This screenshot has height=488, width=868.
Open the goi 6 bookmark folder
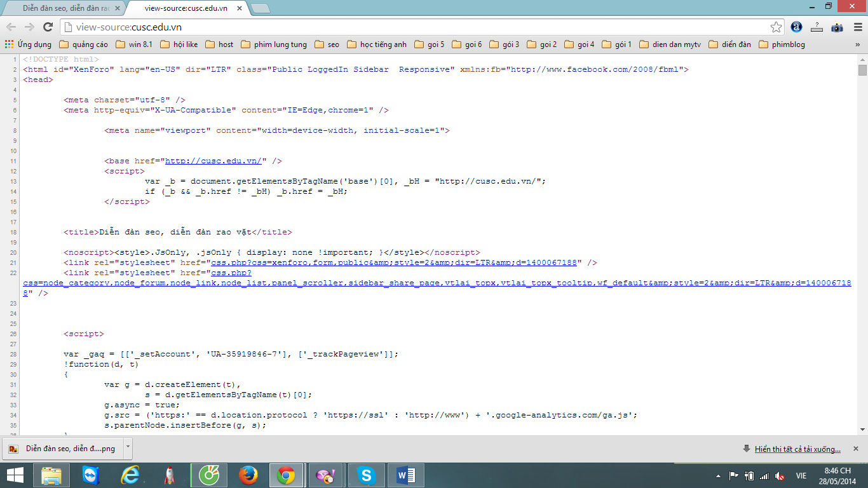[x=466, y=44]
